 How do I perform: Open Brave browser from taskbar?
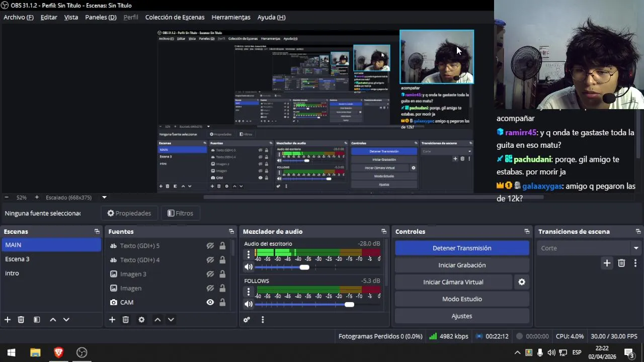(58, 352)
